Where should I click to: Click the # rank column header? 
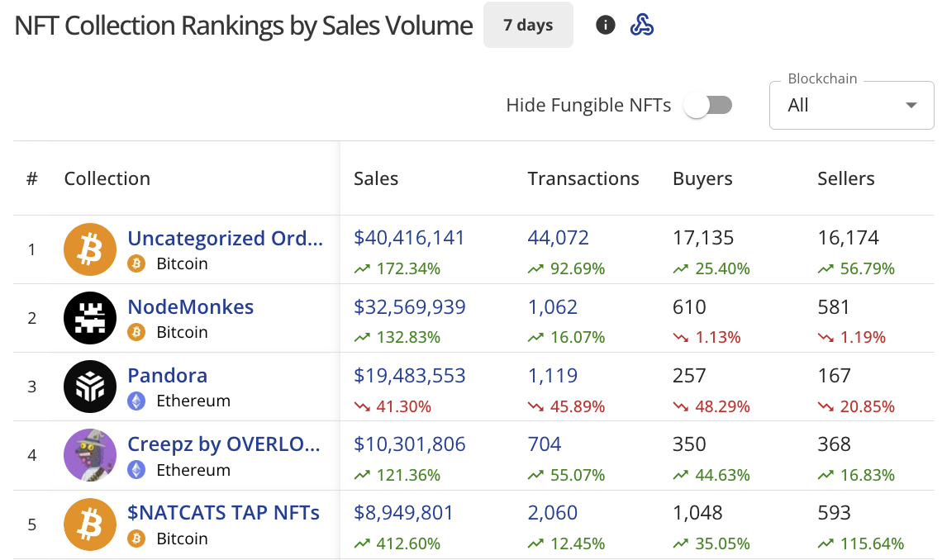pos(32,178)
